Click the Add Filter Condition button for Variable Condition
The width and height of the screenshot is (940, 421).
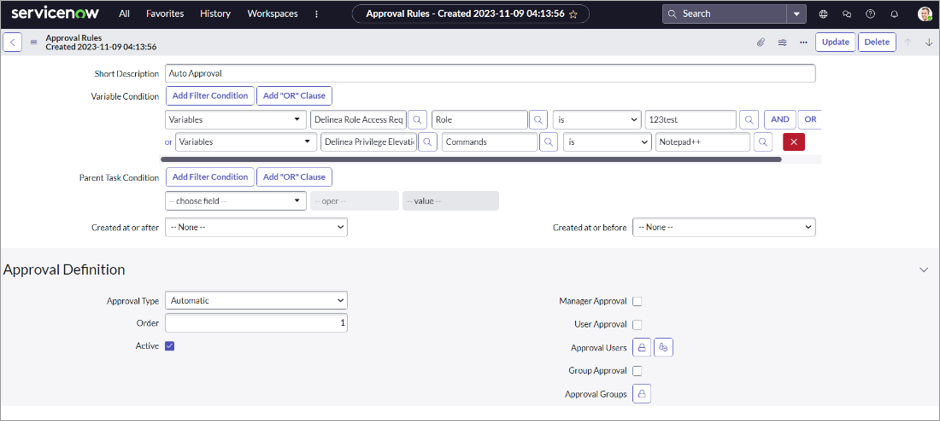coord(209,96)
